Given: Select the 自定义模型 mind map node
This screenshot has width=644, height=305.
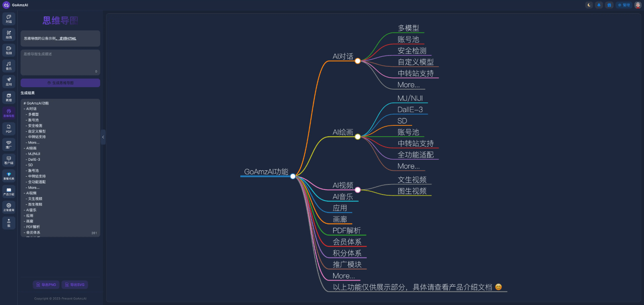Looking at the screenshot, I should click(x=416, y=62).
